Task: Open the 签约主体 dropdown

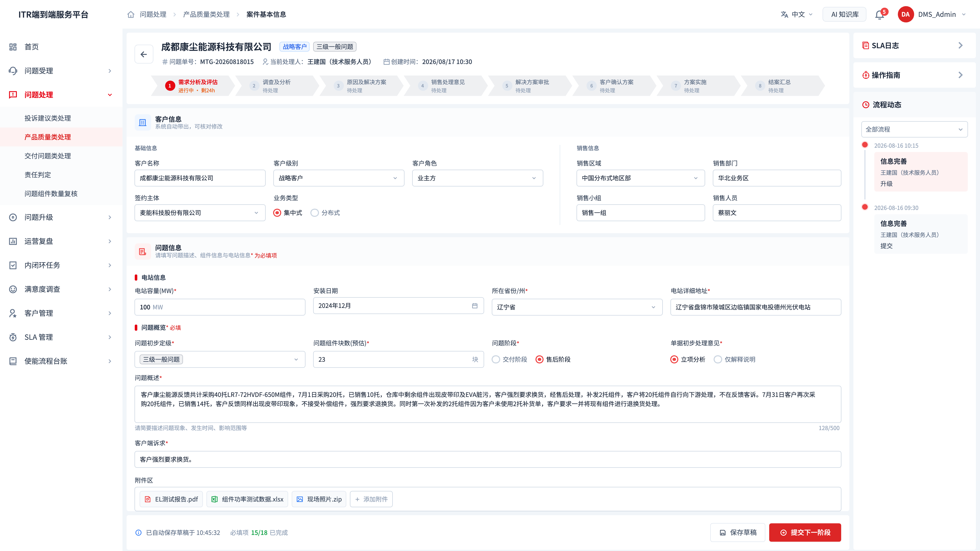Action: [x=200, y=213]
